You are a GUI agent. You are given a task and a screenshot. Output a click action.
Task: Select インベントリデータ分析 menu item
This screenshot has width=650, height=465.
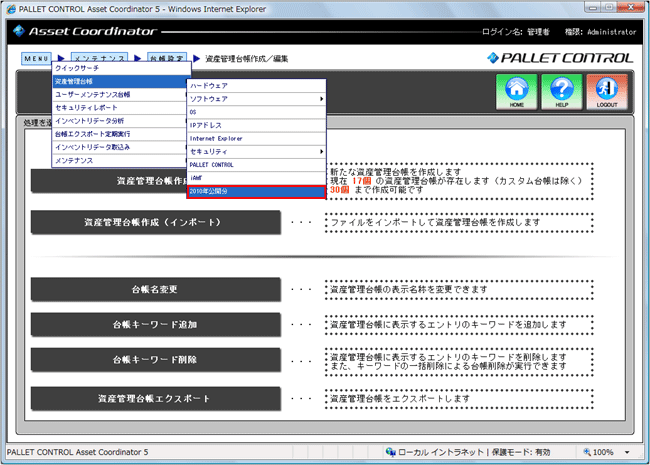click(120, 121)
